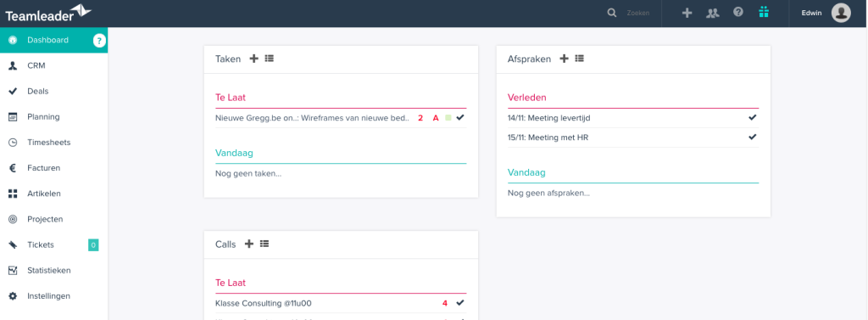Mark the Wireframes task as done
The height and width of the screenshot is (320, 868).
460,117
